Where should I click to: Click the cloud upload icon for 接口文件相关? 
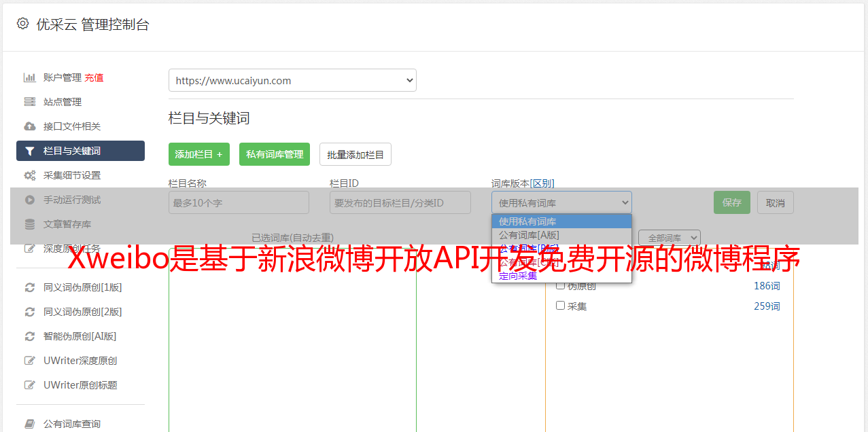[x=30, y=126]
